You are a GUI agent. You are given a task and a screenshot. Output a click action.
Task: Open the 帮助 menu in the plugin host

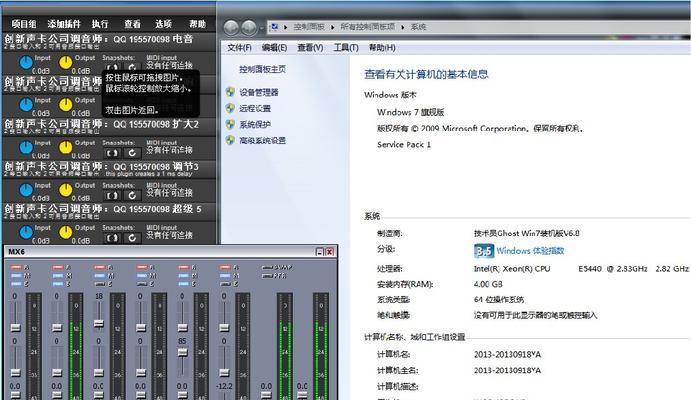197,24
